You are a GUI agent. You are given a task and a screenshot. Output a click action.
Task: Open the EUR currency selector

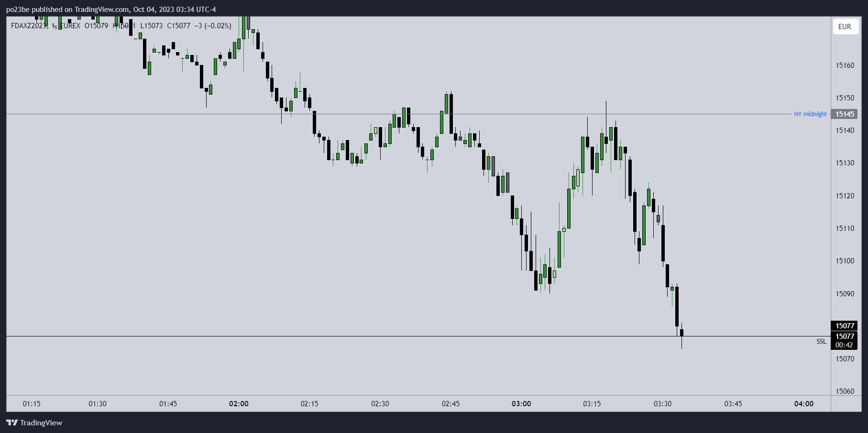[x=845, y=27]
